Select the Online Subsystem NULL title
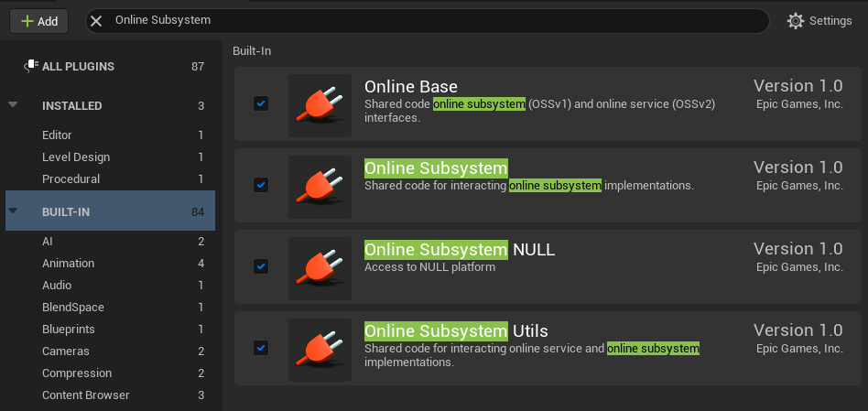The image size is (868, 411). pyautogui.click(x=460, y=250)
